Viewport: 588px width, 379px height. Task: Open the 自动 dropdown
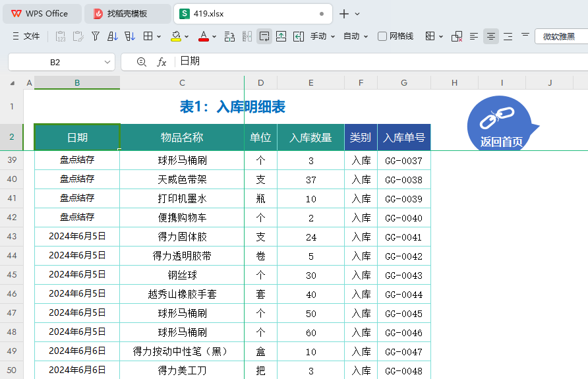[x=355, y=36]
